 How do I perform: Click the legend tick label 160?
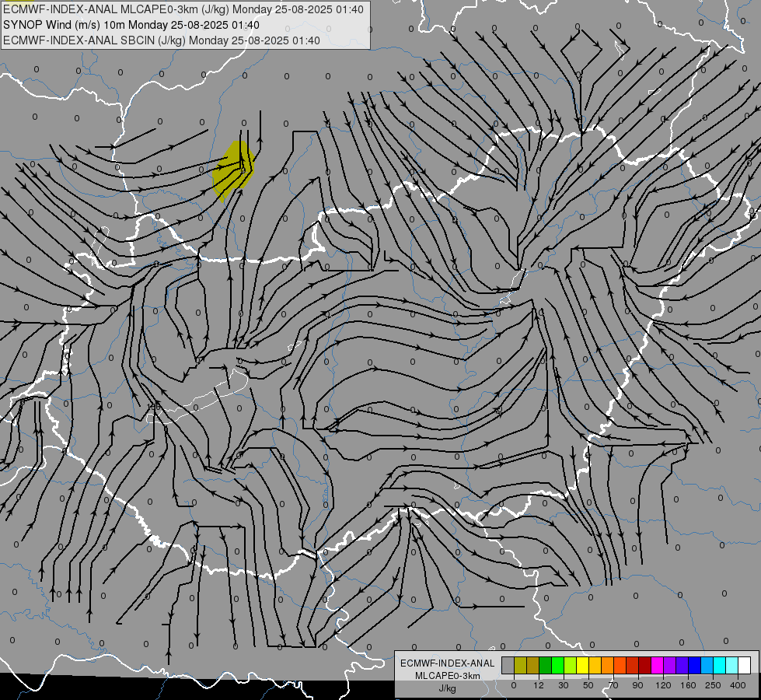tap(688, 685)
